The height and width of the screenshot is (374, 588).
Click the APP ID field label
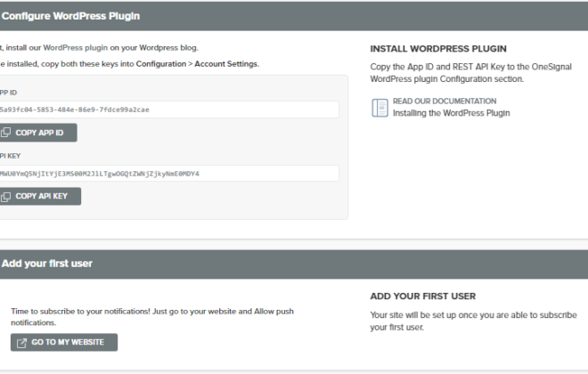pyautogui.click(x=8, y=93)
